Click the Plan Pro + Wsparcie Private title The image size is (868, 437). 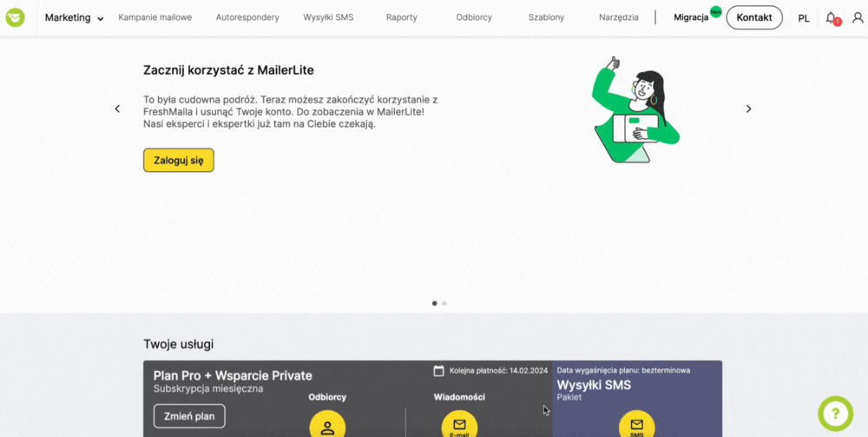(233, 375)
